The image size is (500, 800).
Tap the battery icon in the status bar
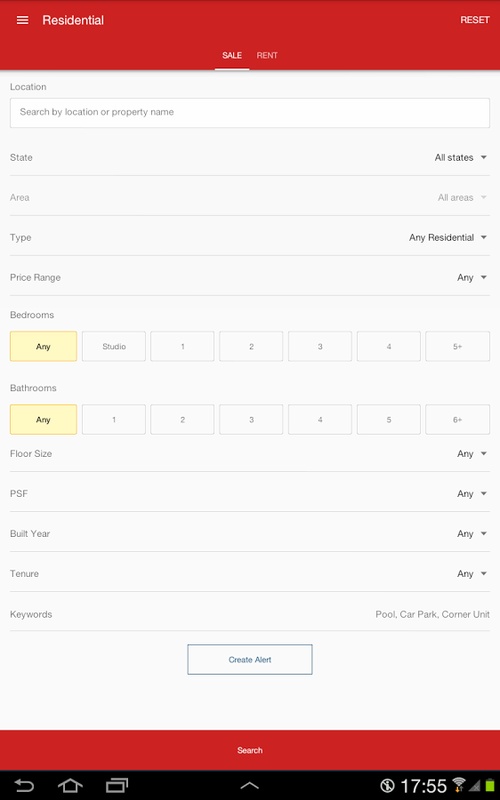490,785
